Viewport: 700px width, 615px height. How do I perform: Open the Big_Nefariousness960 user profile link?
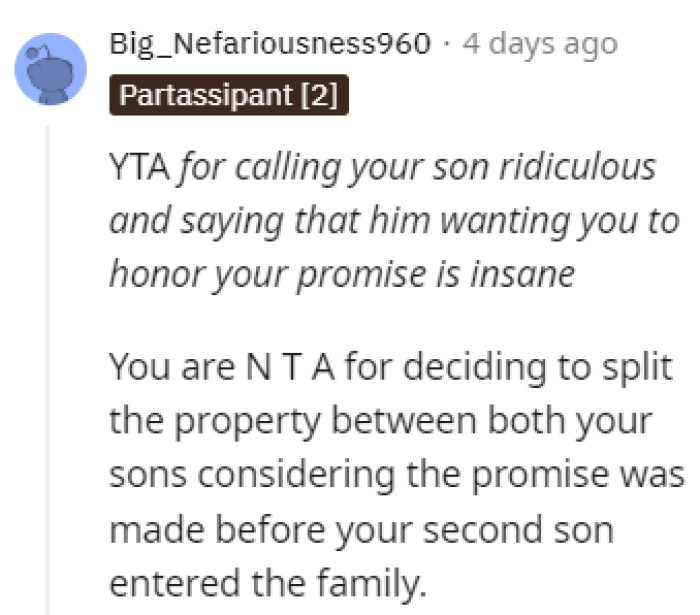pos(270,44)
